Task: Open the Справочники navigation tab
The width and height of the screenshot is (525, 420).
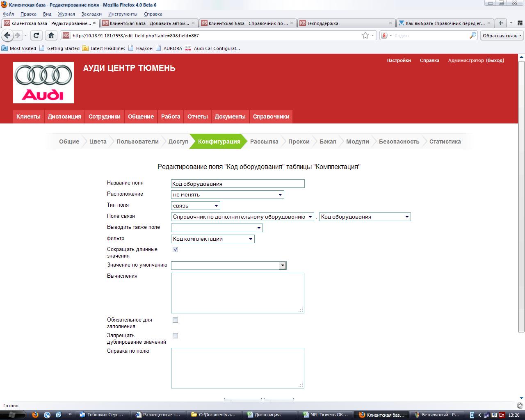Action: pos(271,116)
